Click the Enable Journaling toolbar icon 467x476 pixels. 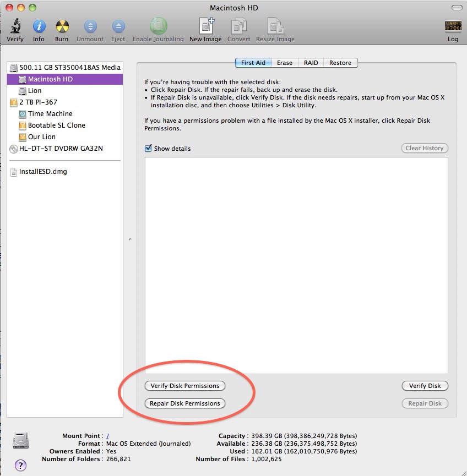pyautogui.click(x=158, y=26)
